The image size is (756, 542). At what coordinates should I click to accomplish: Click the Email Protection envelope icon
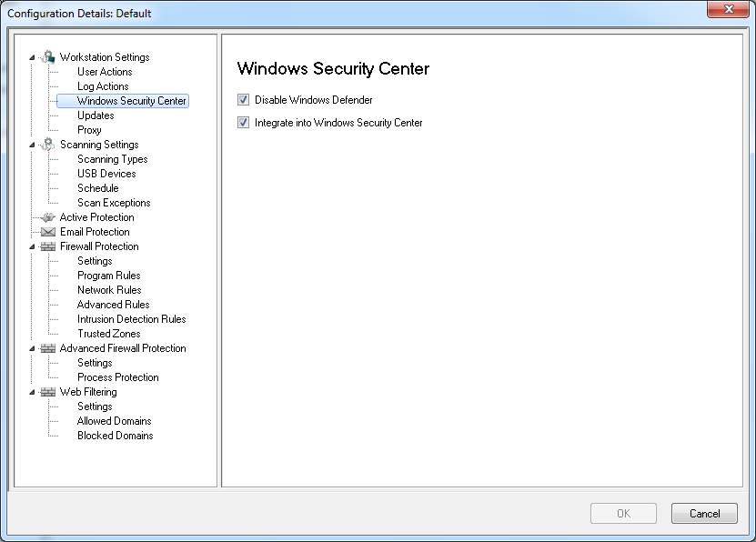tap(48, 232)
